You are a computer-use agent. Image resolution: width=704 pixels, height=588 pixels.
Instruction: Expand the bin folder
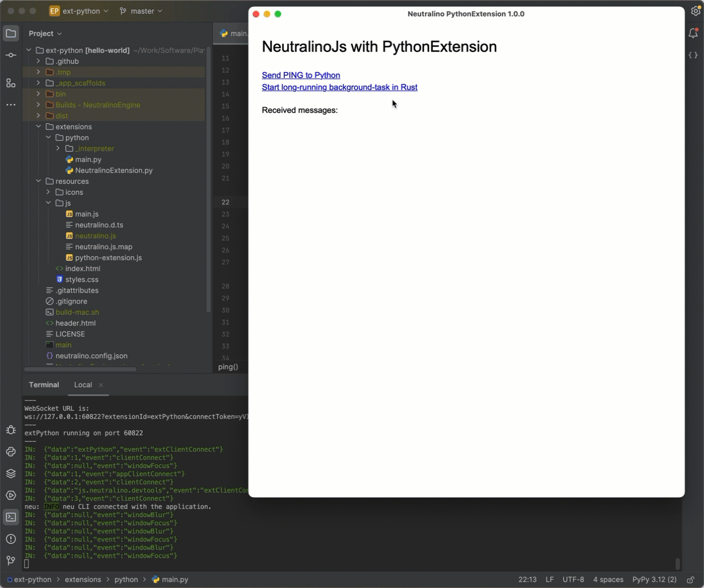(39, 94)
